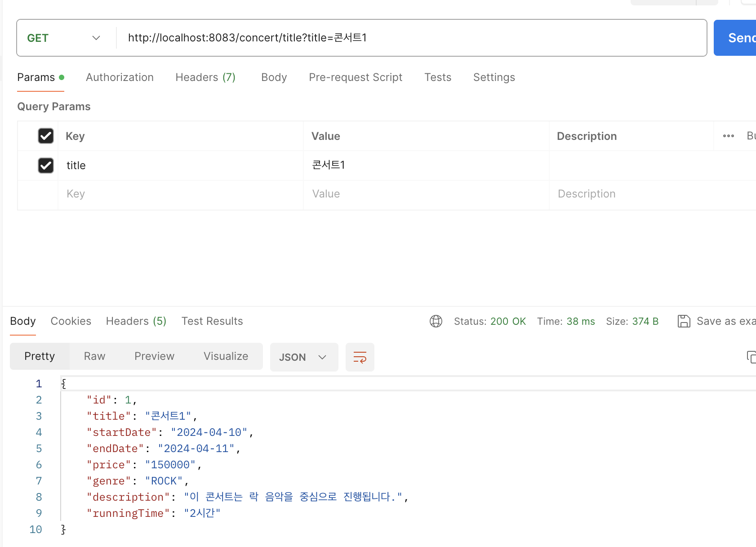Uncheck the title parameter checkbox
Viewport: 756px width, 547px height.
pyautogui.click(x=46, y=166)
